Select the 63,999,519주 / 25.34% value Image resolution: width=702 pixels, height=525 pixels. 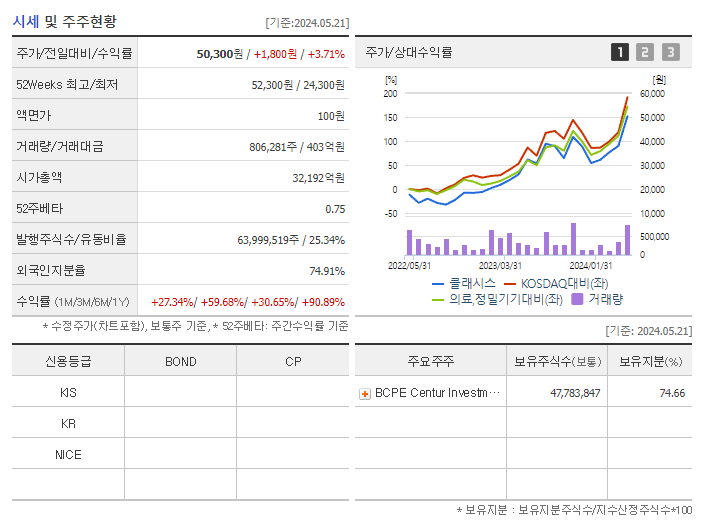[291, 240]
